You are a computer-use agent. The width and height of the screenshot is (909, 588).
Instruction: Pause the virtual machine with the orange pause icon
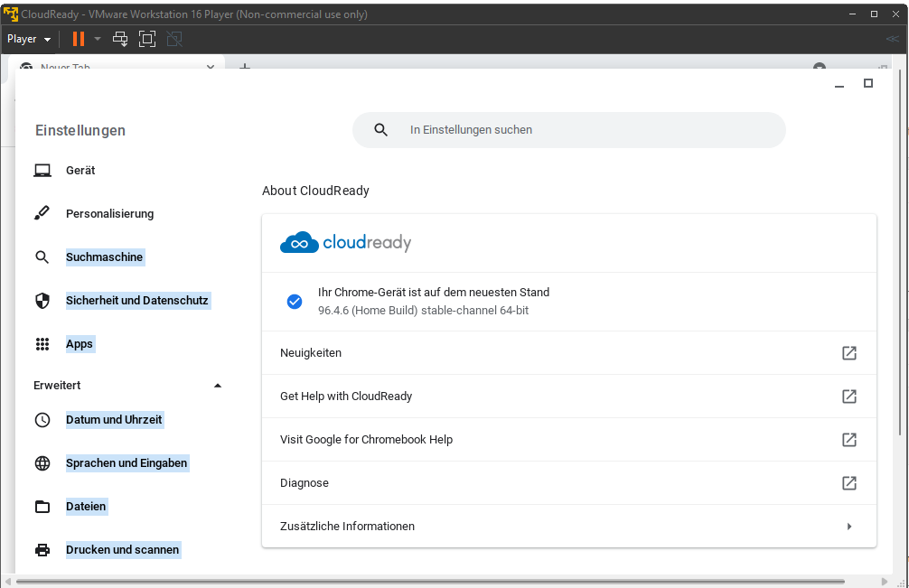[79, 39]
